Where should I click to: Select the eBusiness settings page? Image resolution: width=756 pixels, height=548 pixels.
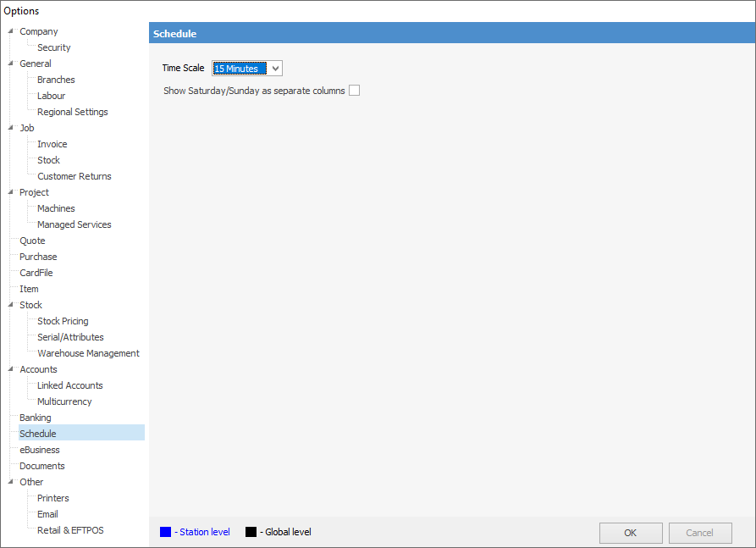37,449
